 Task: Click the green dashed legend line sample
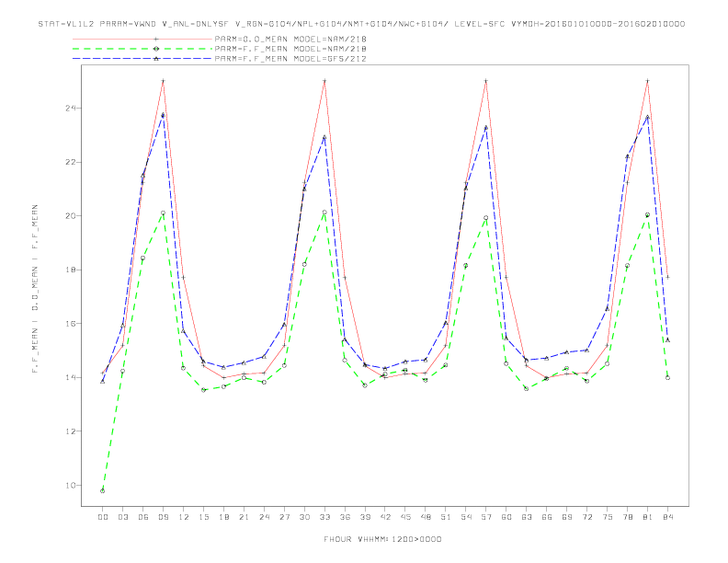tap(142, 49)
